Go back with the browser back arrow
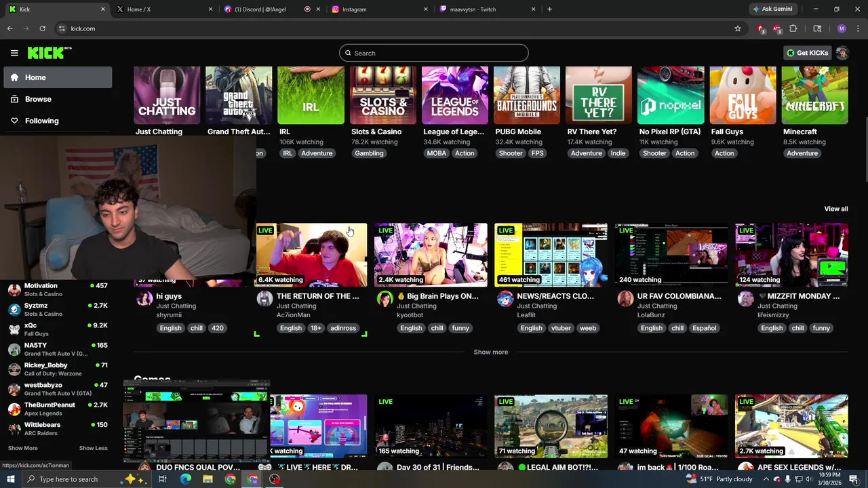 click(9, 28)
